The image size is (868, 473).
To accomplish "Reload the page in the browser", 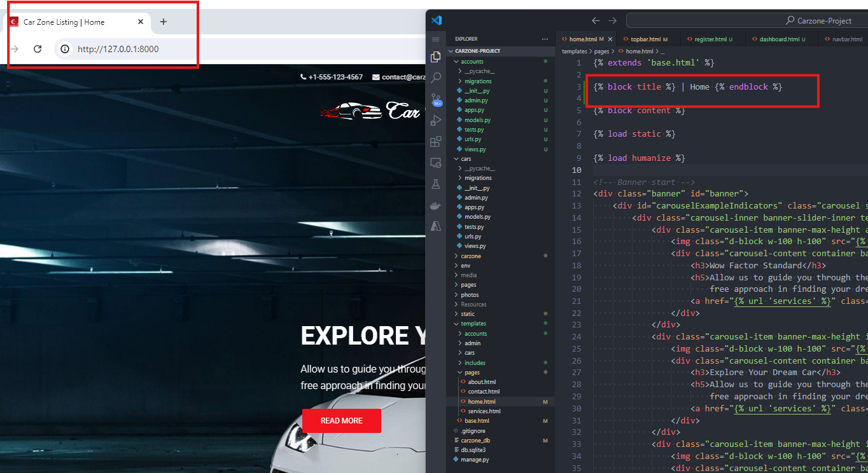I will click(38, 49).
